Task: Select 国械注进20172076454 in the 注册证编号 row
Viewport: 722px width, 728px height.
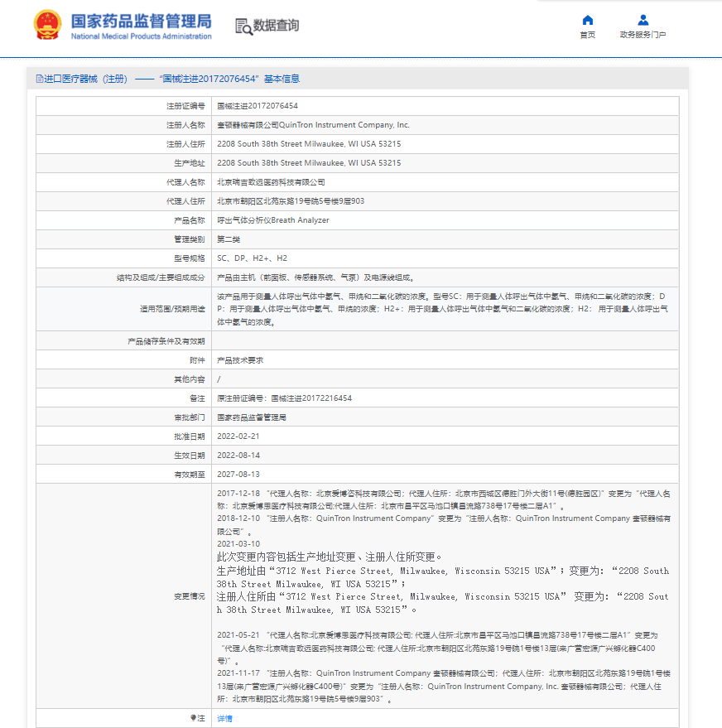Action: click(258, 106)
